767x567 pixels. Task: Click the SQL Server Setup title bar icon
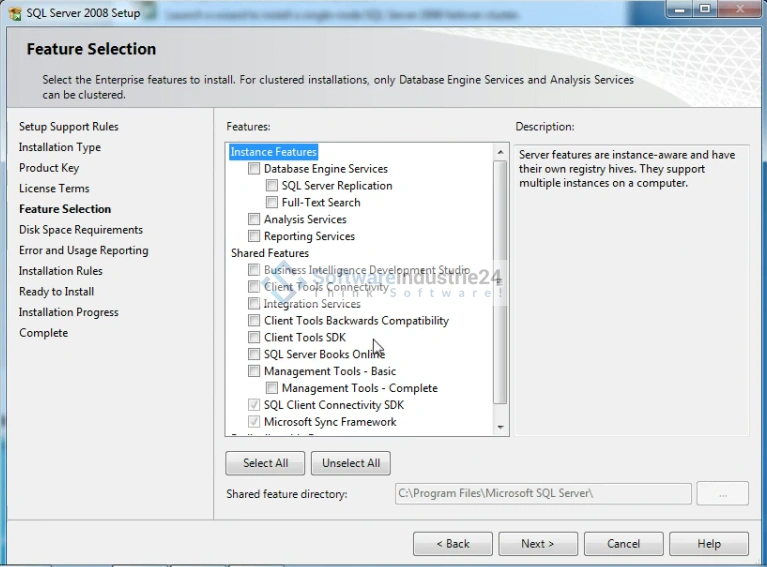(14, 14)
